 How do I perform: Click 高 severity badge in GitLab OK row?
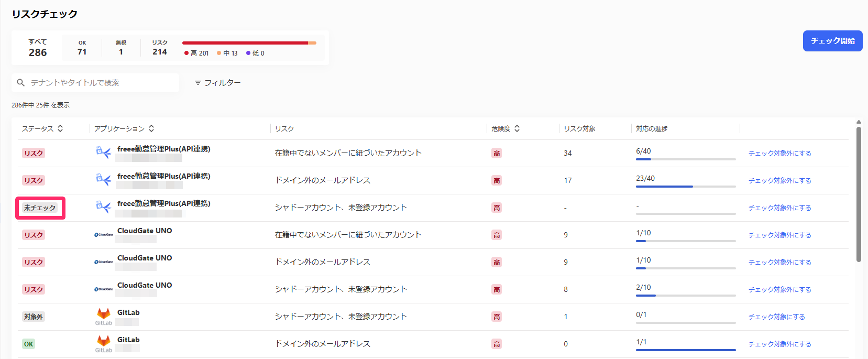point(497,344)
